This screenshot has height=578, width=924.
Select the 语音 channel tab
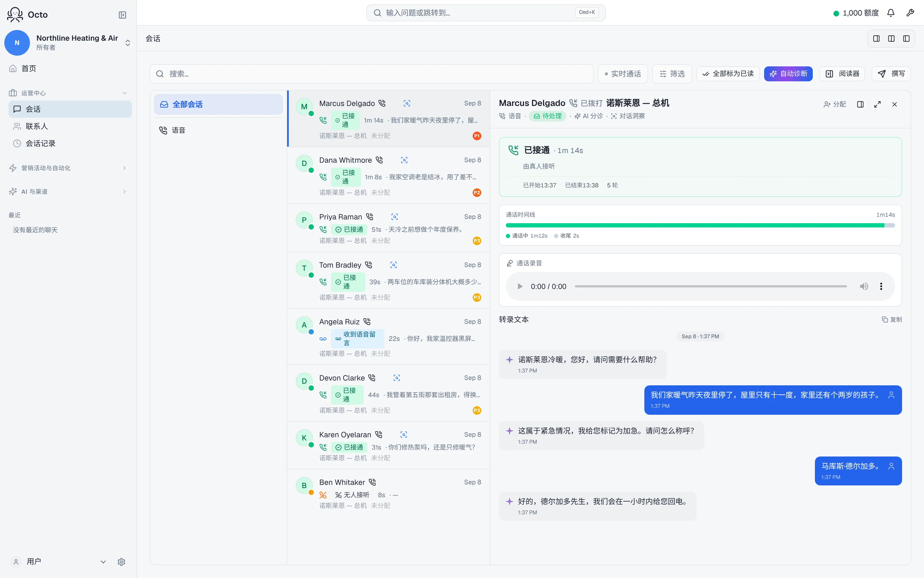218,130
